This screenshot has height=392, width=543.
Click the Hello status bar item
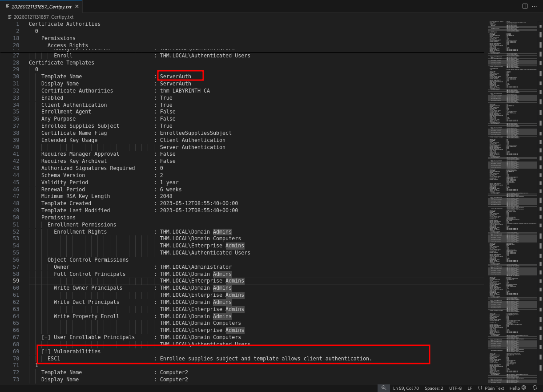tap(515, 388)
